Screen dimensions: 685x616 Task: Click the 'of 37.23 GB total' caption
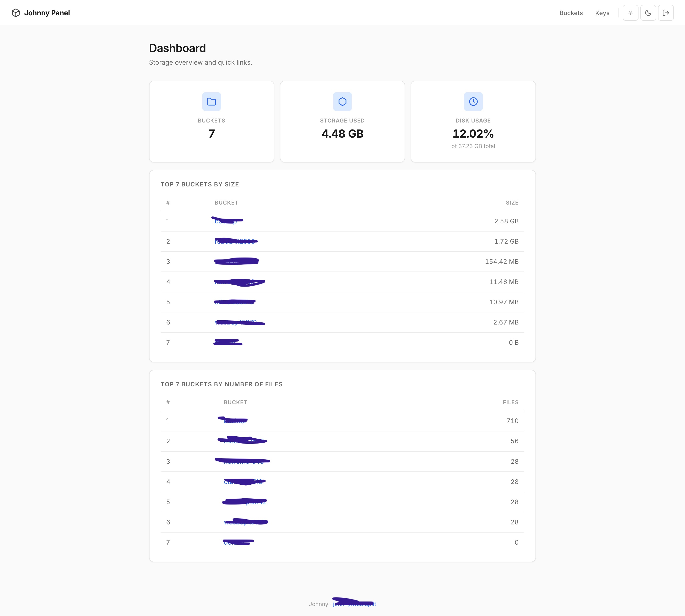(x=473, y=146)
